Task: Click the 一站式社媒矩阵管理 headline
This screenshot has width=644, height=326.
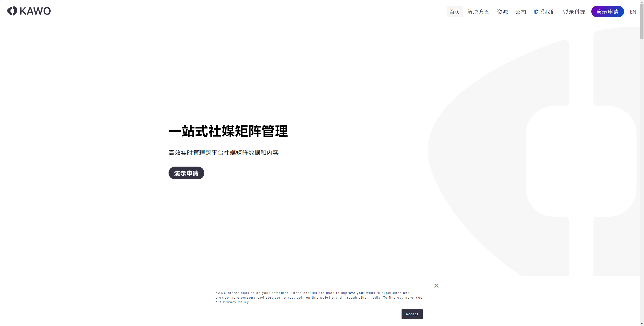Action: 228,131
